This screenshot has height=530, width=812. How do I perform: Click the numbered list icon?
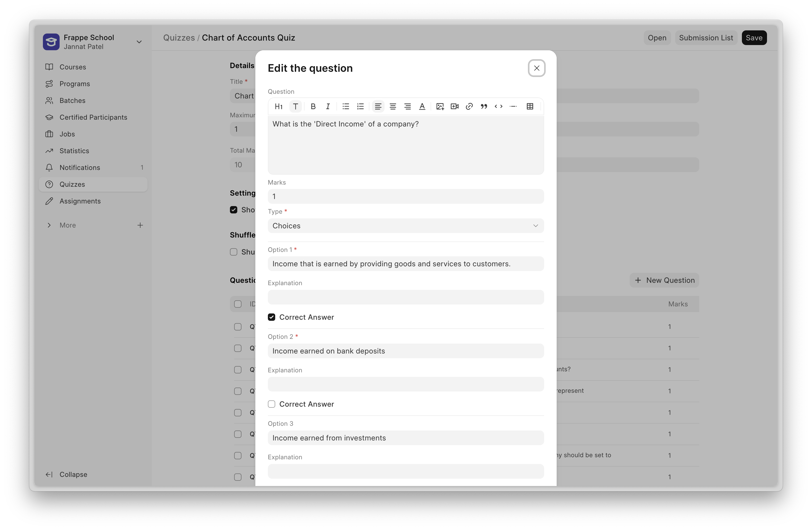click(x=360, y=106)
